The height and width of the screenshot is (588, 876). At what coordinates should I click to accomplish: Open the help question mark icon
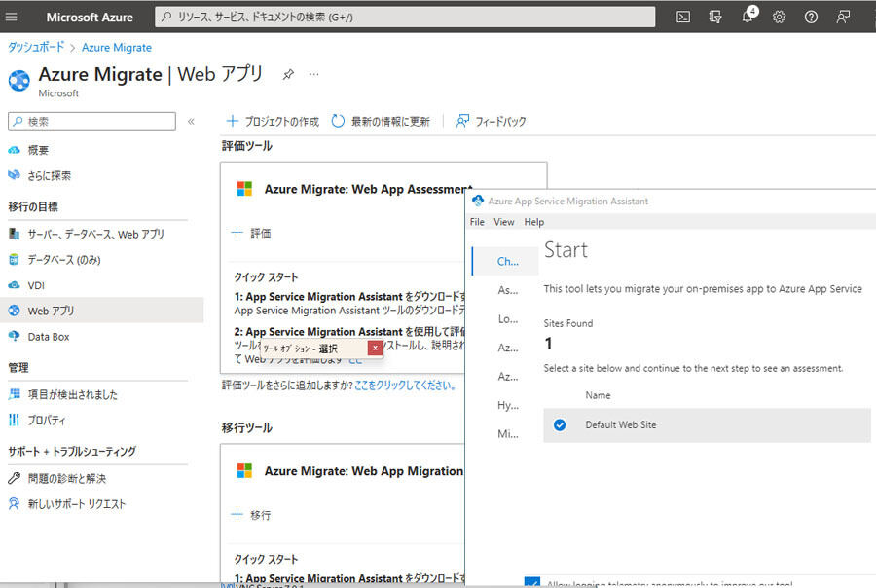811,17
